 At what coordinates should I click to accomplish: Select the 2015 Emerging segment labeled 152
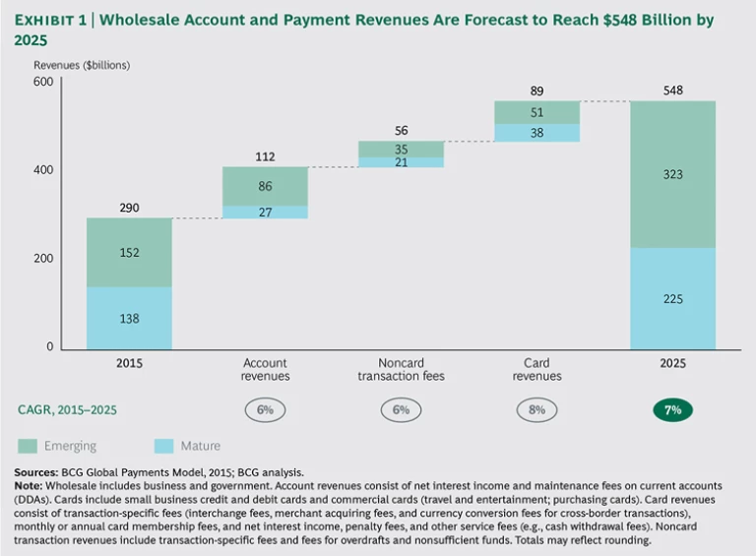coord(129,251)
